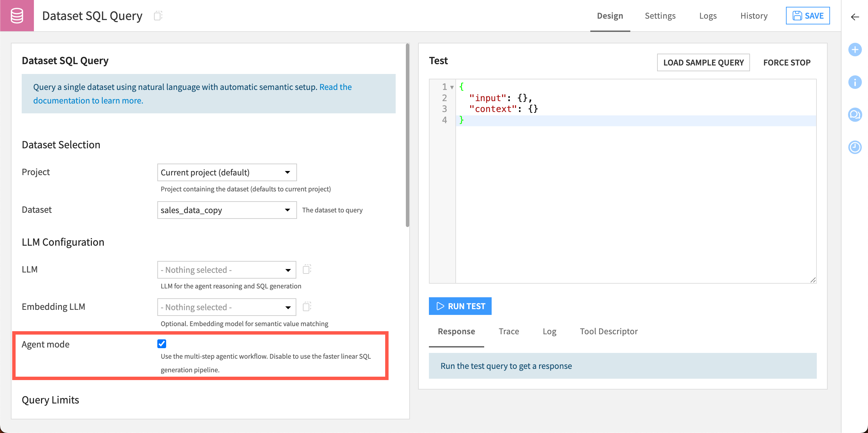
Task: Switch to the History tab
Action: pyautogui.click(x=754, y=16)
